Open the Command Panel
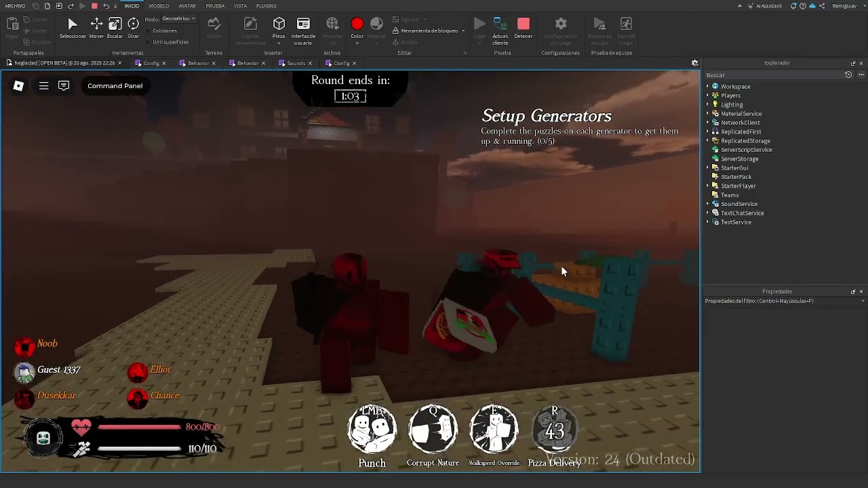Image resolution: width=868 pixels, height=488 pixels. (x=115, y=85)
